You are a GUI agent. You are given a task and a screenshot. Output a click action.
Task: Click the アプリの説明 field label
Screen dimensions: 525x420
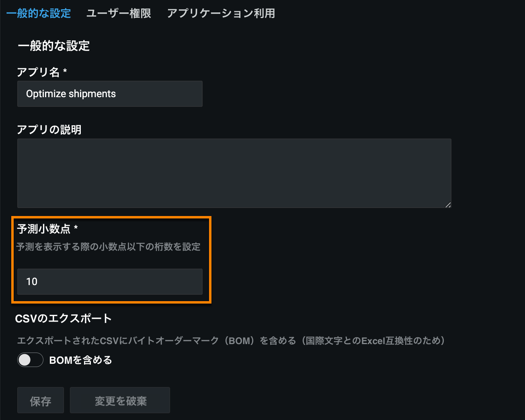pyautogui.click(x=49, y=130)
